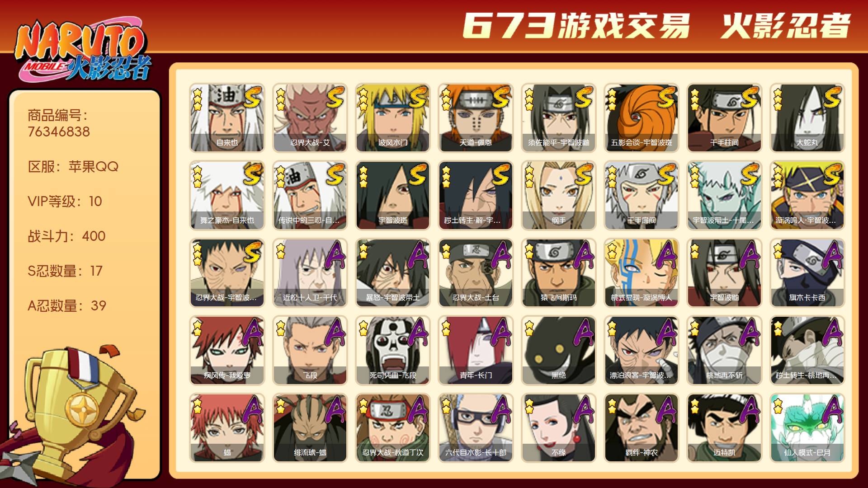
Task: Open the 大蛇丸 ninja portrait
Action: (807, 118)
